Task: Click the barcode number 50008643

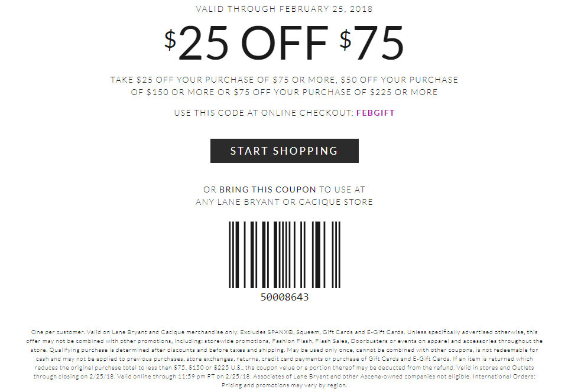Action: pos(284,297)
